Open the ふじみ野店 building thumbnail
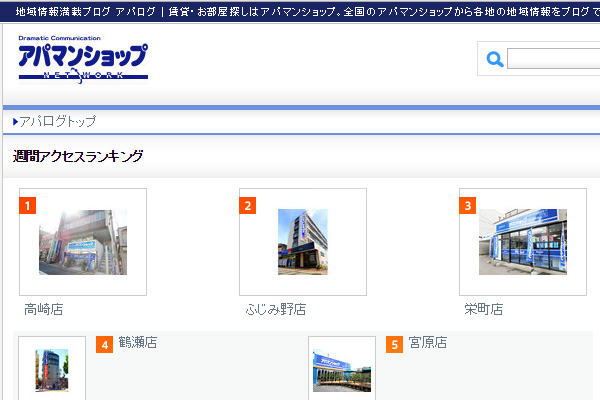Viewport: 600px width, 400px height. [302, 242]
